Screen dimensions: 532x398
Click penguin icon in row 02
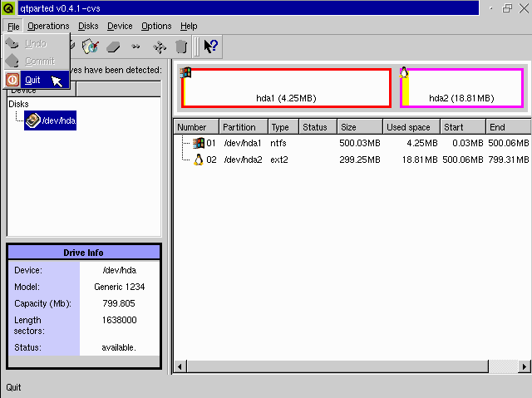[199, 160]
